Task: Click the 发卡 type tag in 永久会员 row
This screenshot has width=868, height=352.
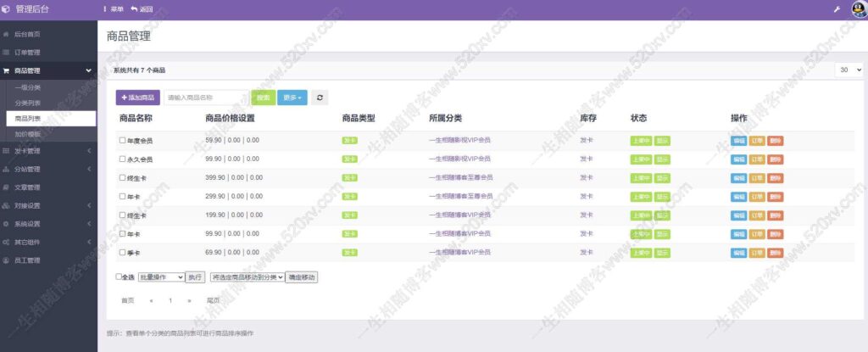Action: coord(350,159)
